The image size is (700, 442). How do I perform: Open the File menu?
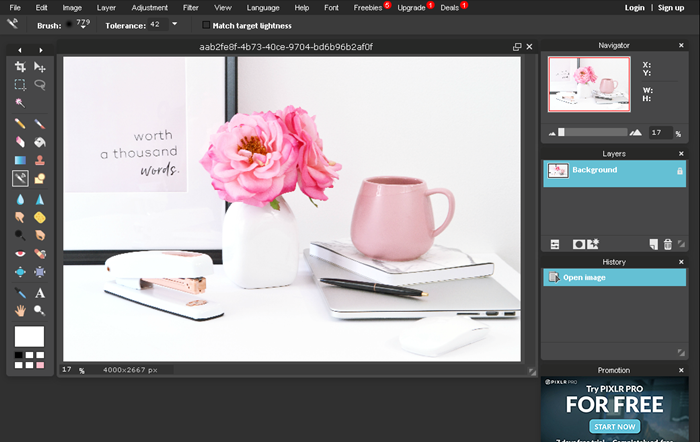15,8
